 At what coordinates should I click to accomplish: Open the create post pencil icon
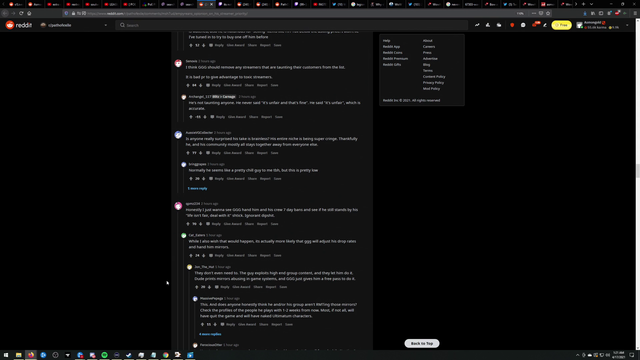[544, 25]
